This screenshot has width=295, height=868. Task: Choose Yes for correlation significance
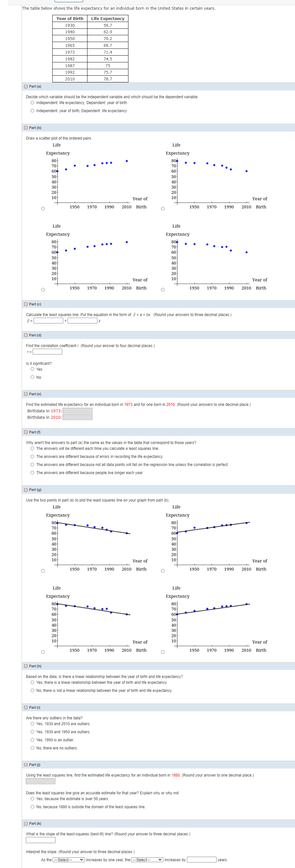click(32, 369)
